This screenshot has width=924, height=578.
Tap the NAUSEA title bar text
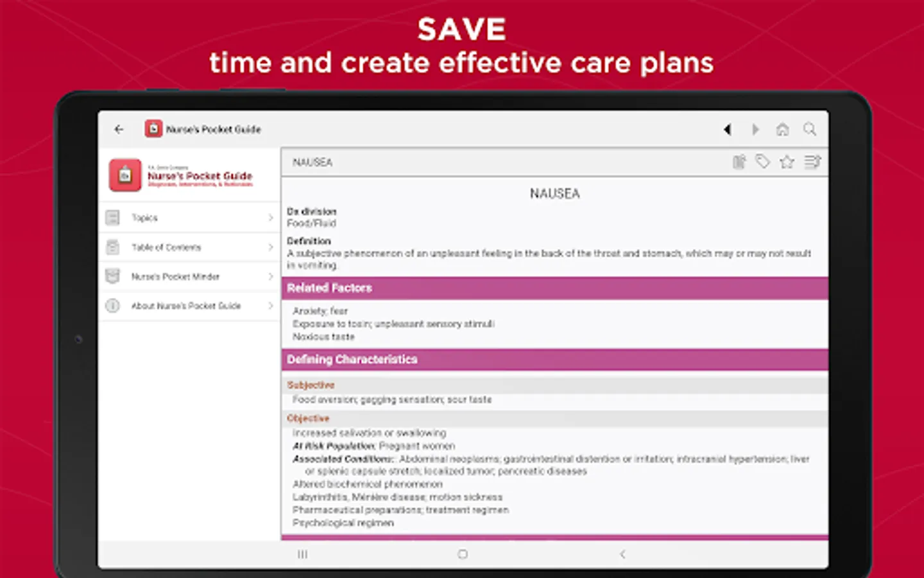(312, 162)
